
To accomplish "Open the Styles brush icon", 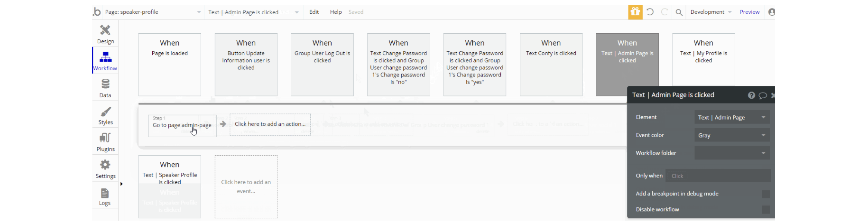I will (x=105, y=112).
